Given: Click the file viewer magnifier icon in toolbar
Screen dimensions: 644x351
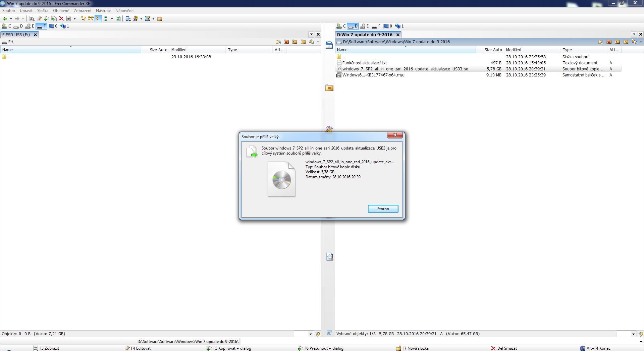Looking at the screenshot, I should [x=32, y=19].
